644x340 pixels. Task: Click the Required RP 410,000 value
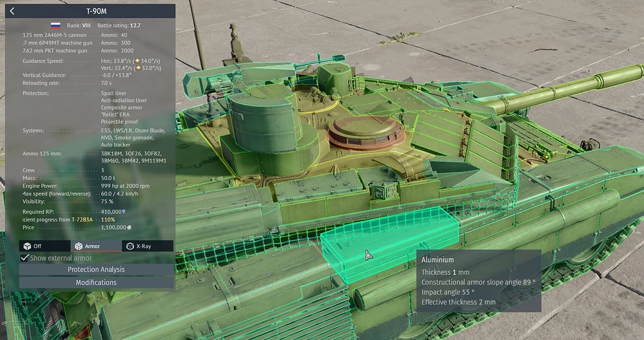[112, 212]
